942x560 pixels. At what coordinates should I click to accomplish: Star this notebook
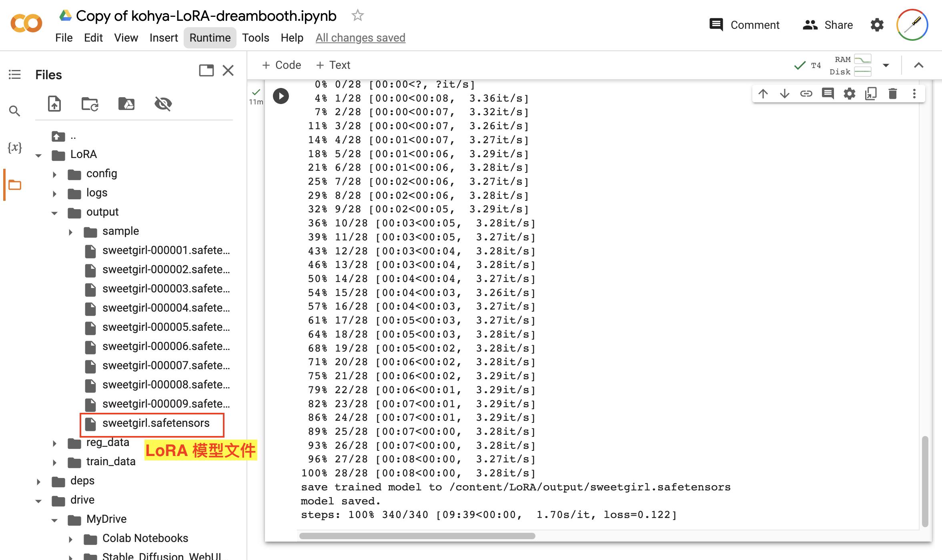[357, 16]
